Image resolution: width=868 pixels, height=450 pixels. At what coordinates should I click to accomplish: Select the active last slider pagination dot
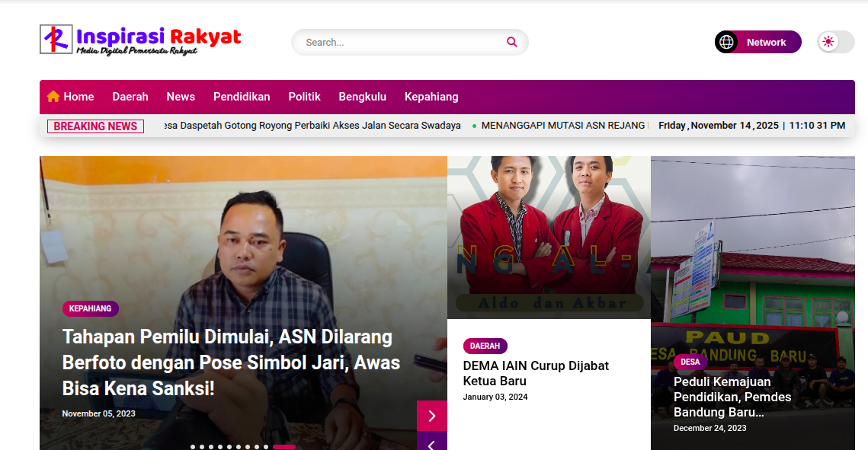283,447
